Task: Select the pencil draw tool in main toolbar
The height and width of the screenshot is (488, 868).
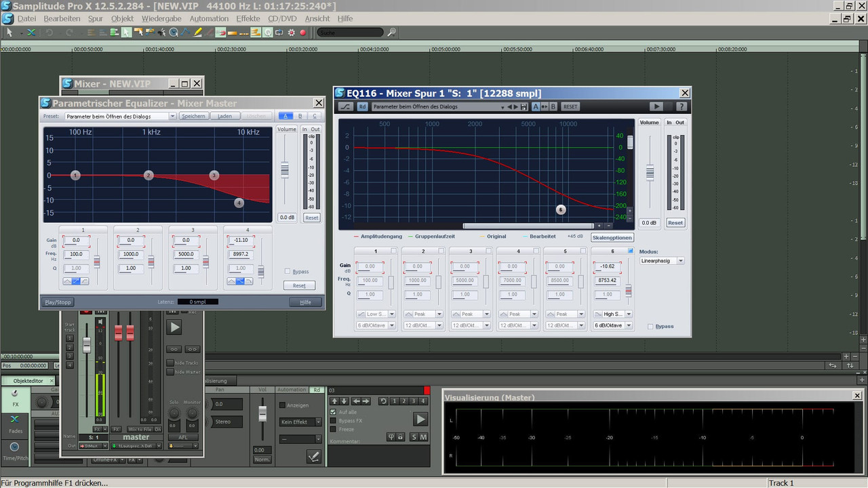Action: pyautogui.click(x=197, y=32)
